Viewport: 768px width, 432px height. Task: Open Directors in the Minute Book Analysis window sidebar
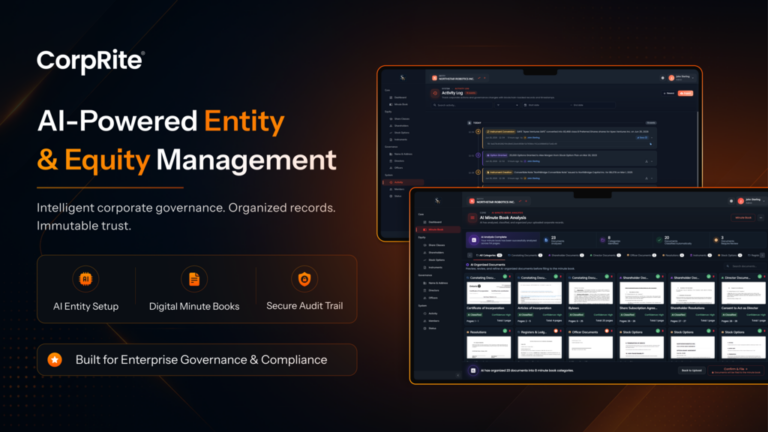(431, 290)
